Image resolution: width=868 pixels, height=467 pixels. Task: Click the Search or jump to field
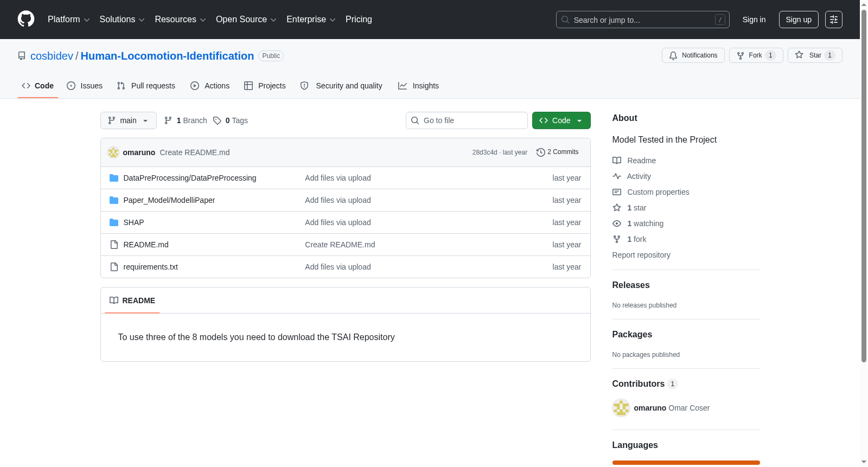click(643, 20)
